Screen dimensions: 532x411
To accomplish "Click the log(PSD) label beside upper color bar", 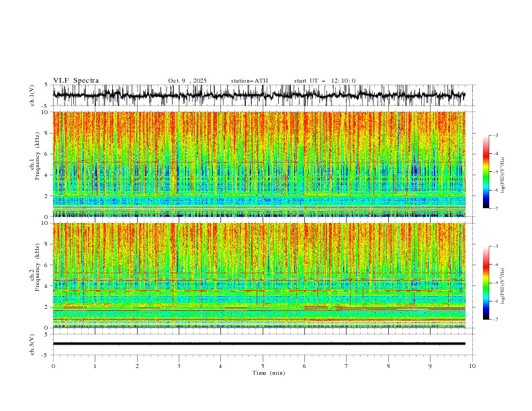I will pos(503,175).
